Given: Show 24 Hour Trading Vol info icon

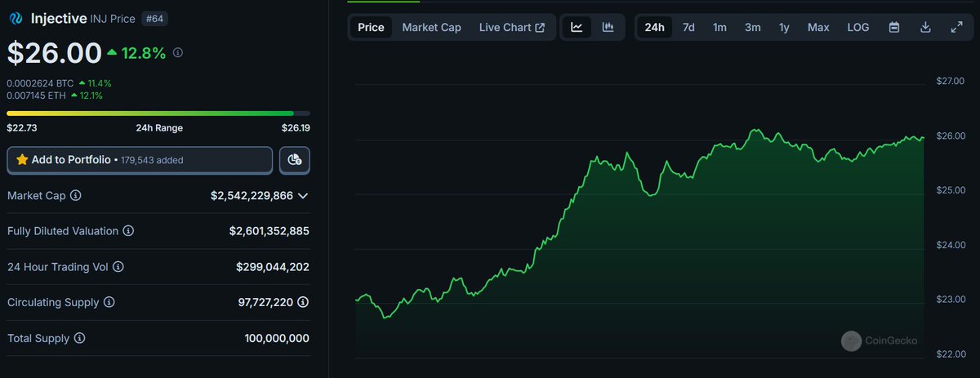Looking at the screenshot, I should [118, 267].
